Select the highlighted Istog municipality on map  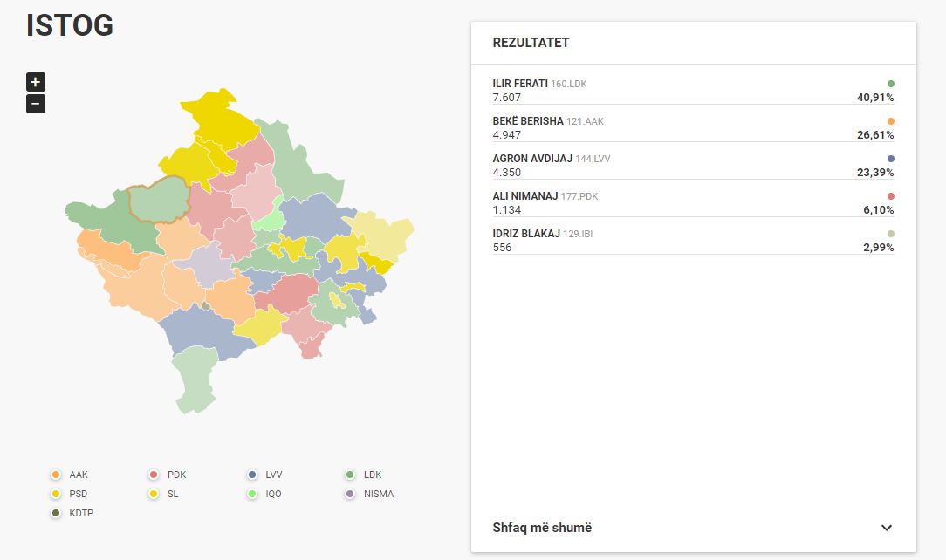coord(159,200)
